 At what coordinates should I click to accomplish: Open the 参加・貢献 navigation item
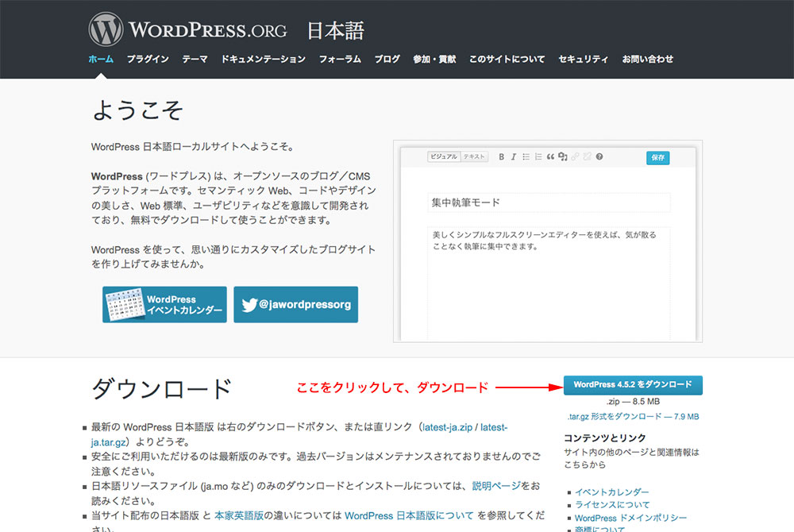click(x=434, y=60)
